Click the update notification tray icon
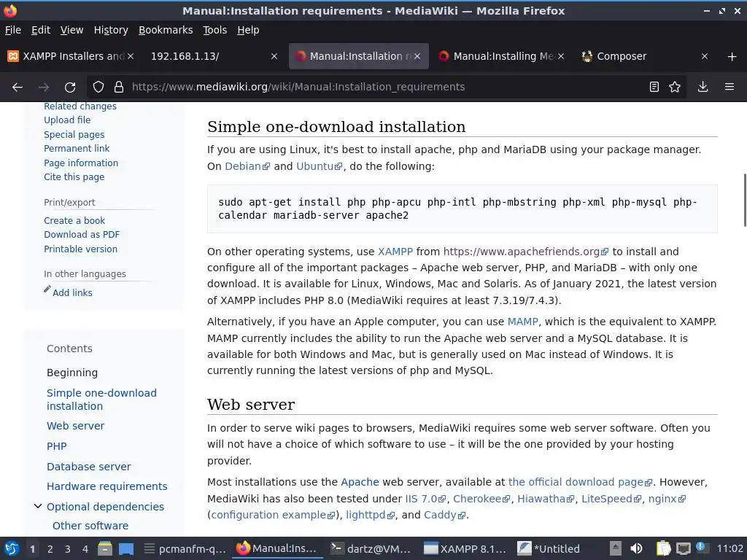Screen dimensions: 747x560 click(701, 548)
